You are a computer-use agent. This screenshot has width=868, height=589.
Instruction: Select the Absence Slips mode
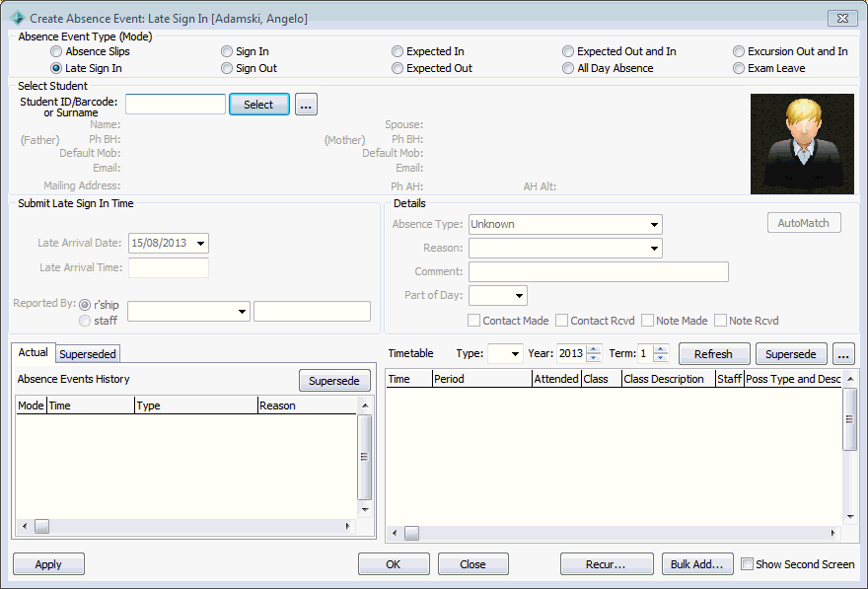[x=56, y=51]
